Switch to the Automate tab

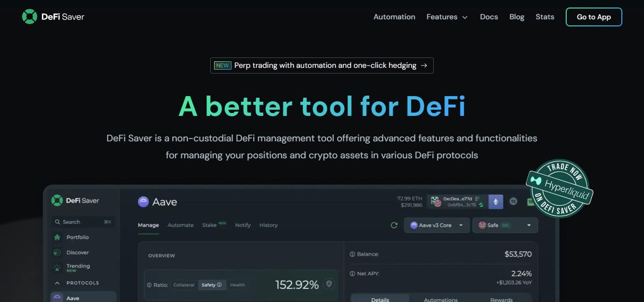point(181,225)
